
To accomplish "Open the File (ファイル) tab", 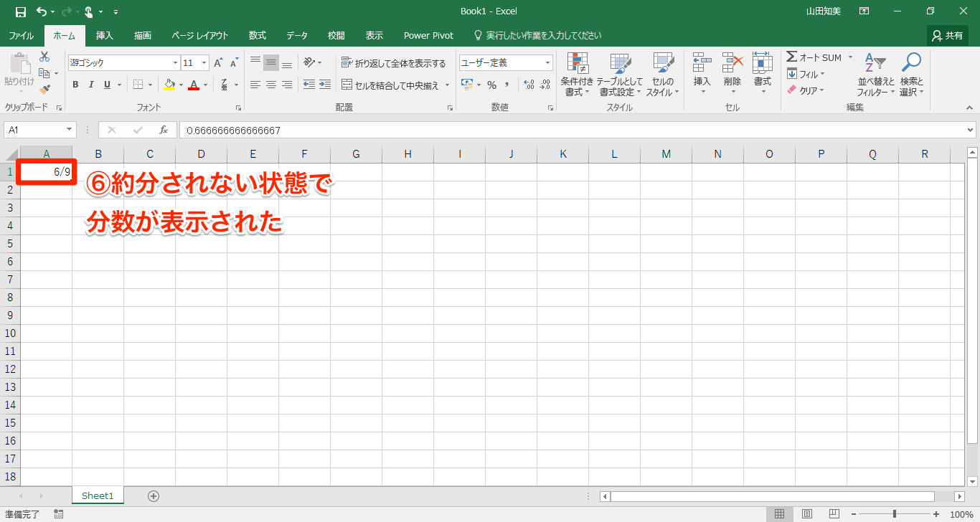I will click(22, 35).
